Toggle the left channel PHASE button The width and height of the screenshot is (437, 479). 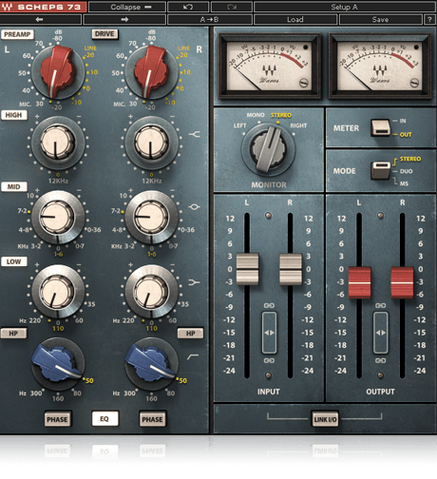[57, 419]
